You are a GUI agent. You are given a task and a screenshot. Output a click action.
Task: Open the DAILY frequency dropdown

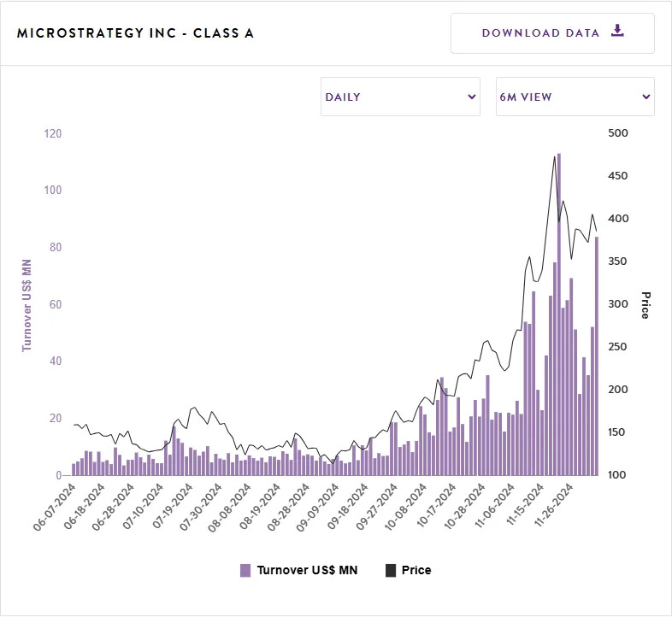pos(400,97)
